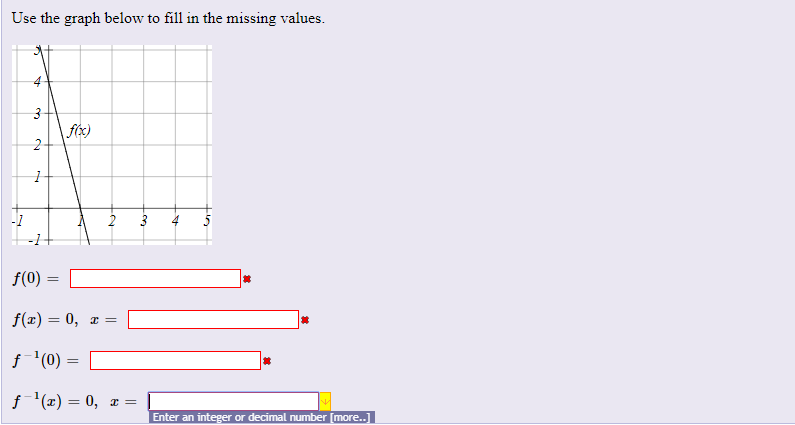The width and height of the screenshot is (795, 425).
Task: Click the [more..] help link in tooltip
Action: tap(351, 417)
